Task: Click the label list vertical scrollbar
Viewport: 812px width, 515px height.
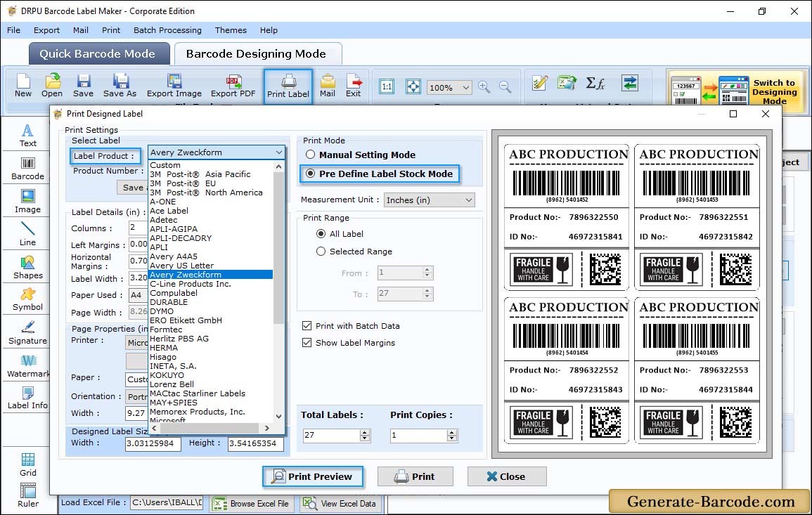Action: tap(278, 247)
